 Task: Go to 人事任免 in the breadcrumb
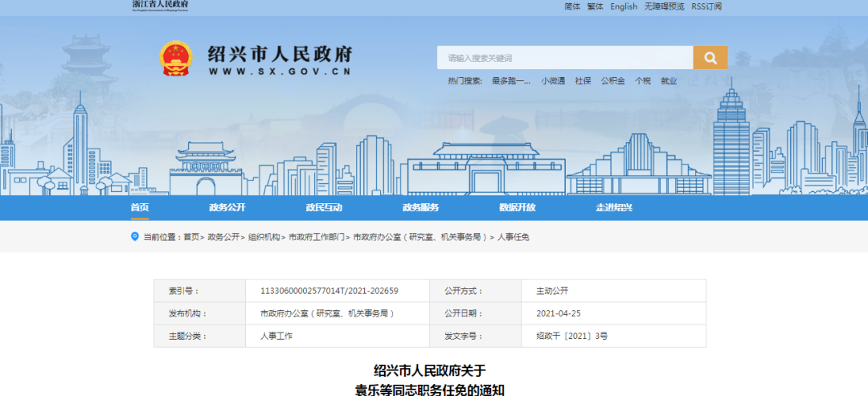513,237
